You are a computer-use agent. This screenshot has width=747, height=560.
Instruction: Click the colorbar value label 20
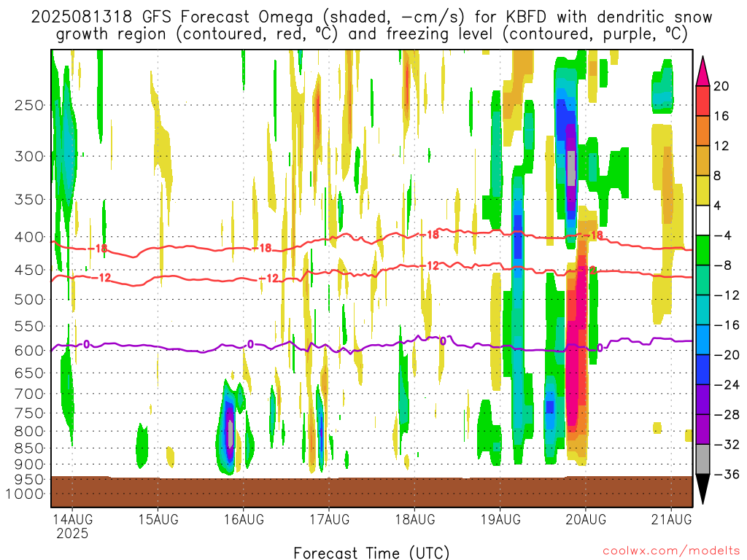click(721, 86)
